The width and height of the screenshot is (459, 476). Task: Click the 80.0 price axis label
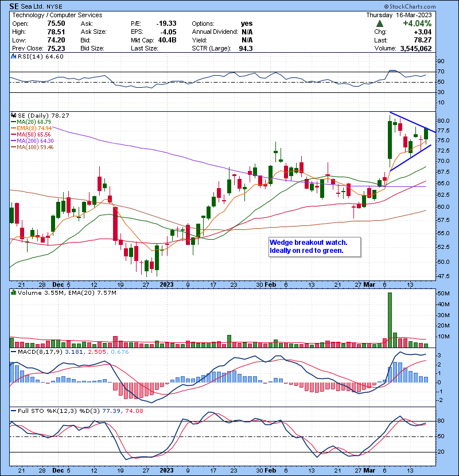(x=443, y=121)
